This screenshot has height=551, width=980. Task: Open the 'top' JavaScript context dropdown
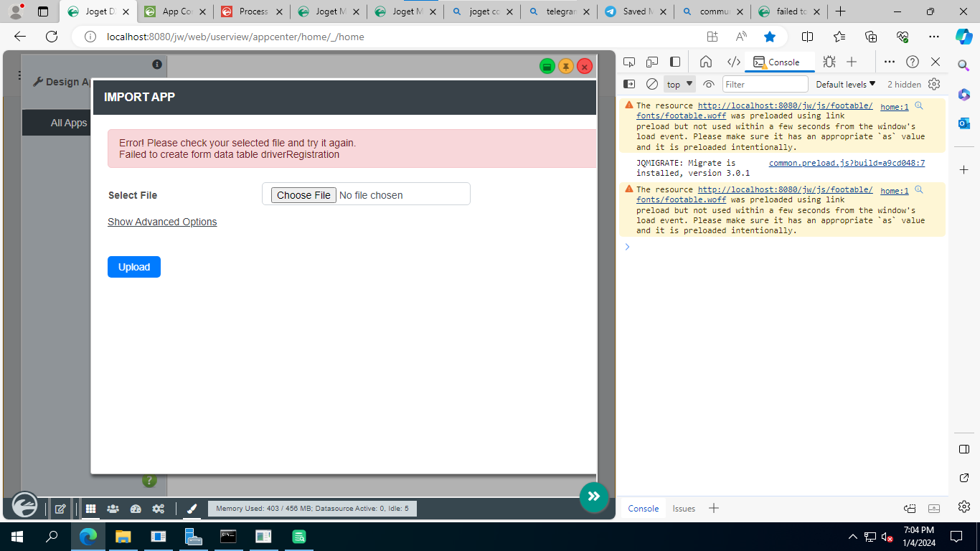coord(680,84)
